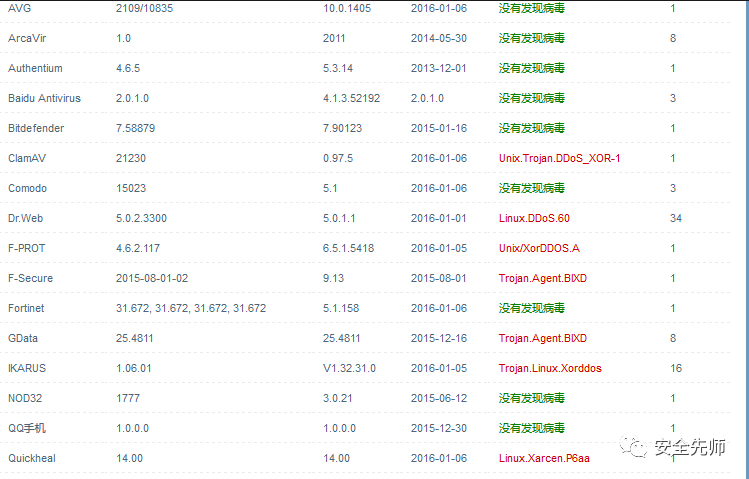Click the Quickheal Linux.Xarcen.P6aa detection

click(x=544, y=458)
